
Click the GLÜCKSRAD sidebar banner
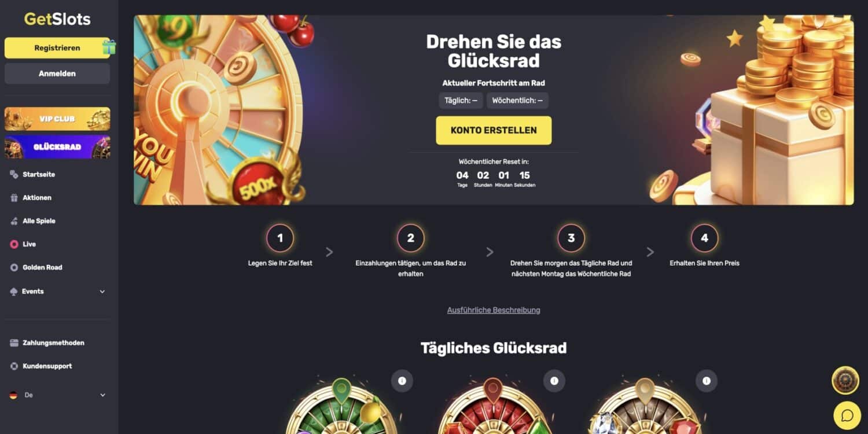point(57,147)
